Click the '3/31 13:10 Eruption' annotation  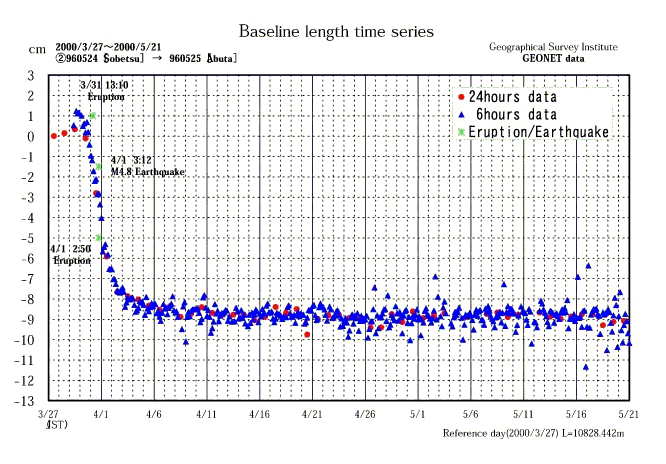(105, 91)
